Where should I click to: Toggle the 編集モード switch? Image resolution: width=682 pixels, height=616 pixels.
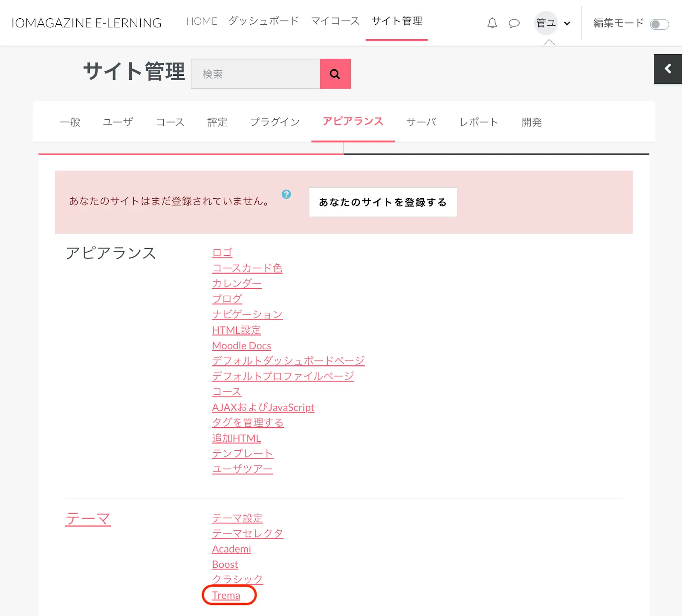(x=659, y=24)
